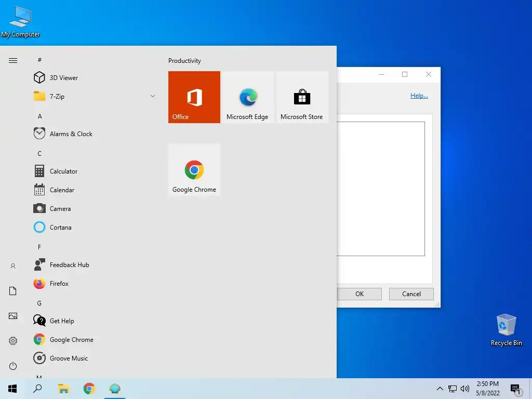
Task: Click the Power button in Start
Action: point(13,366)
